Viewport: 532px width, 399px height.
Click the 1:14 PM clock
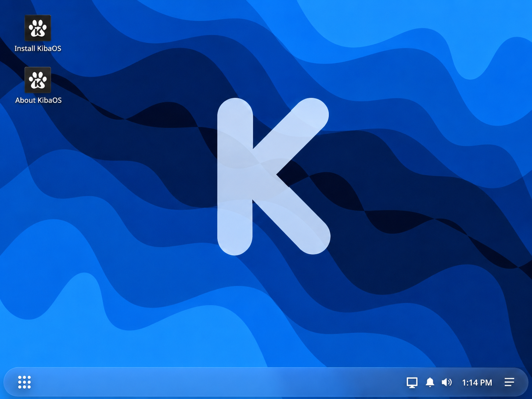[x=477, y=382]
